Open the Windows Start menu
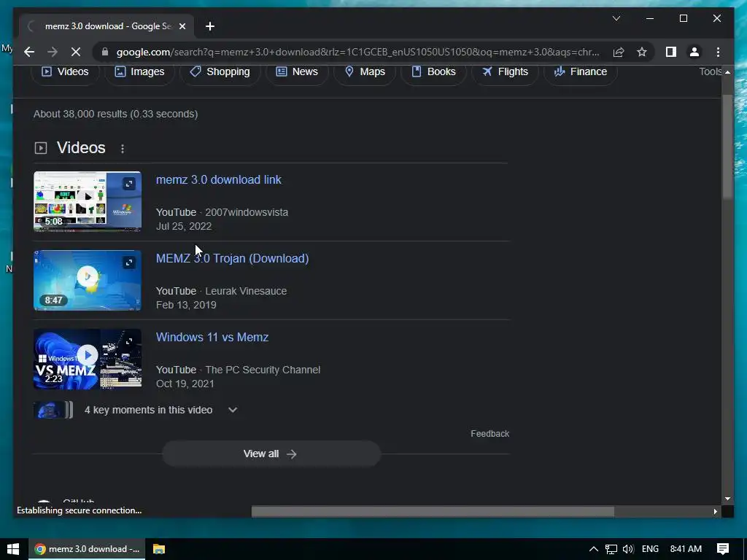 click(13, 549)
